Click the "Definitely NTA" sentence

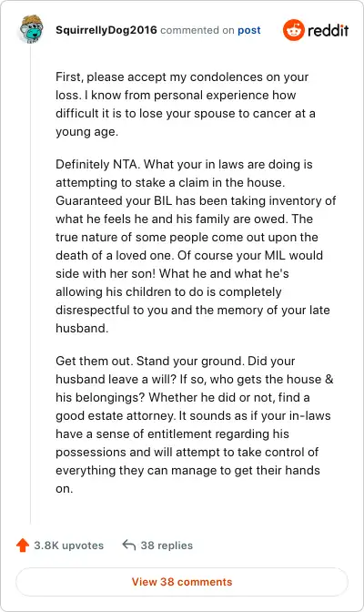point(97,164)
